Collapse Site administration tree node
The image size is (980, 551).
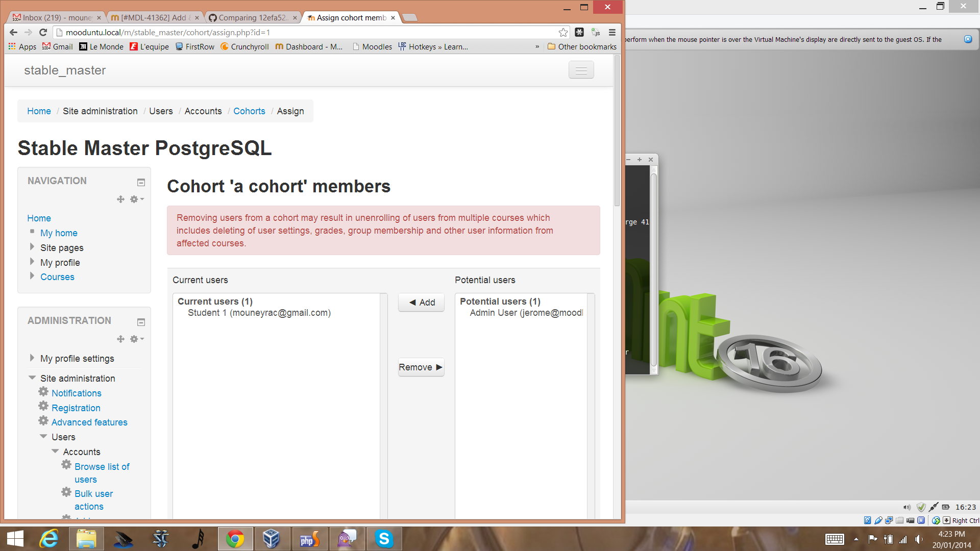[32, 378]
